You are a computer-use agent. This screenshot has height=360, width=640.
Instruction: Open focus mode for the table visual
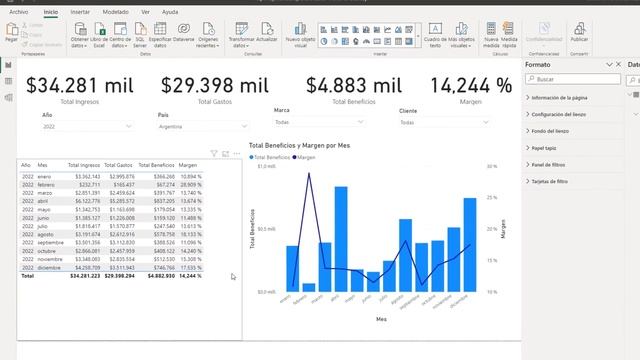(x=225, y=153)
